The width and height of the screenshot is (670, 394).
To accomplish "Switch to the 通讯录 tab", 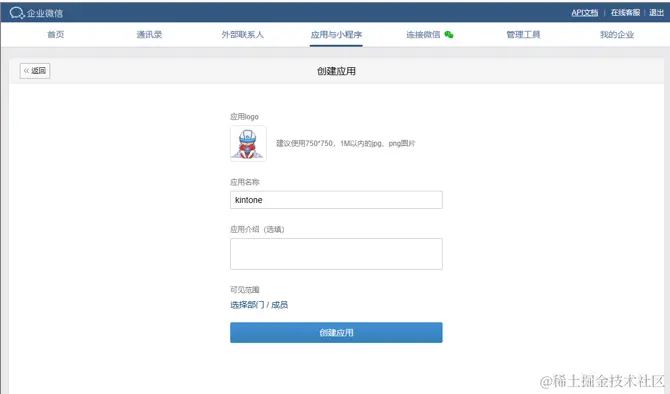I will pyautogui.click(x=149, y=35).
